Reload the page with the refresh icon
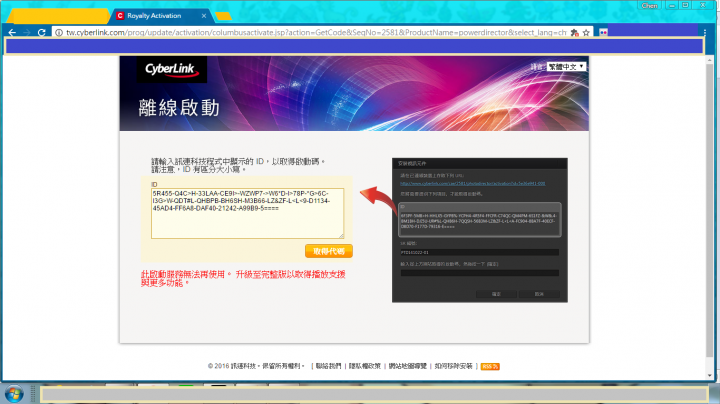 (x=41, y=33)
